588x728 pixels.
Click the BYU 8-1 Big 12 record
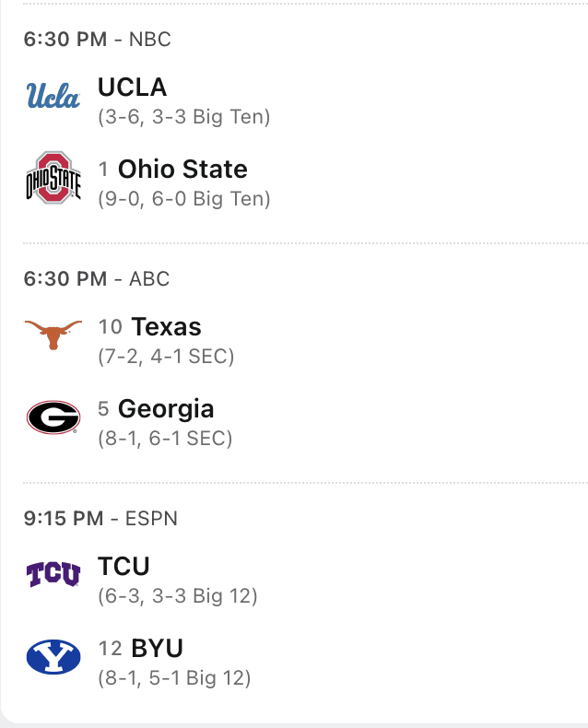174,678
